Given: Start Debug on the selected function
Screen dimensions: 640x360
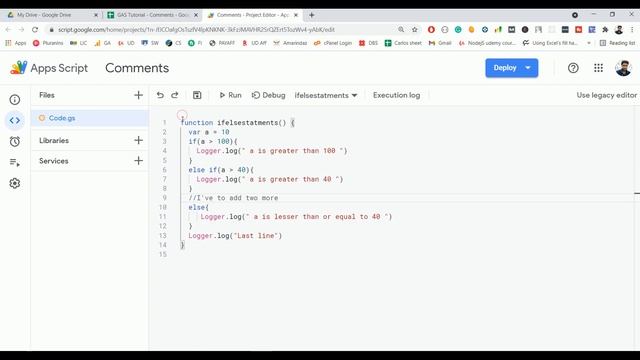Looking at the screenshot, I should pos(269,95).
